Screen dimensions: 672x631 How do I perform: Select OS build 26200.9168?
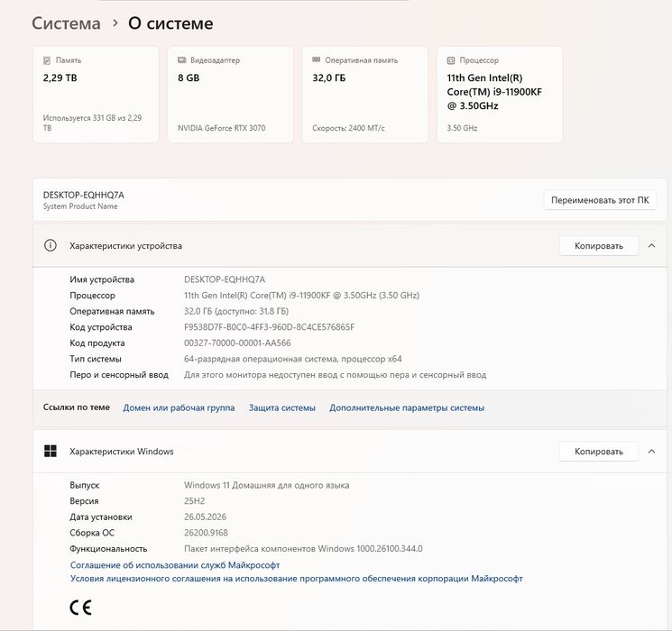point(206,533)
